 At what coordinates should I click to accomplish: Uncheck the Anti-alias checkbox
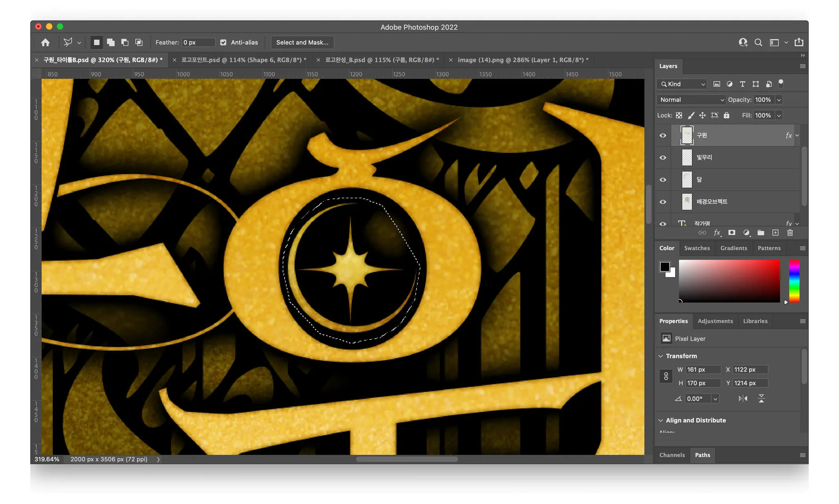(223, 43)
